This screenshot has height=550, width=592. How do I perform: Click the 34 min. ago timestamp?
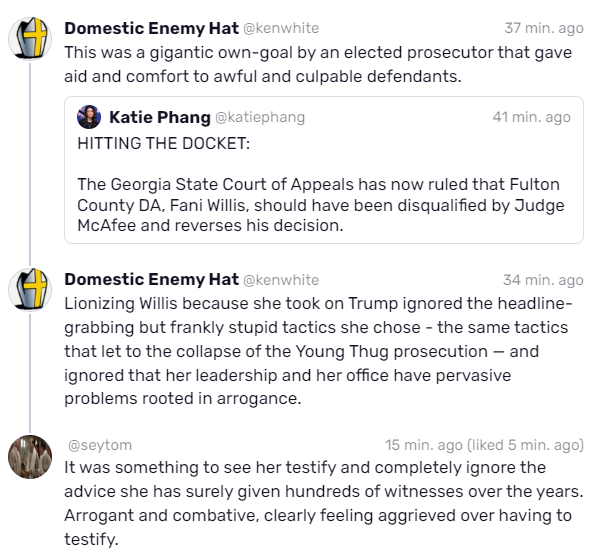click(x=543, y=280)
